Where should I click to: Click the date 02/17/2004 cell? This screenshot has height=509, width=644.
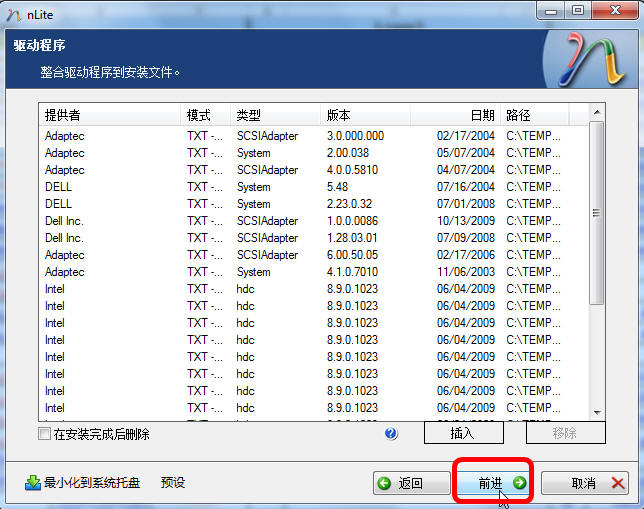[x=465, y=136]
